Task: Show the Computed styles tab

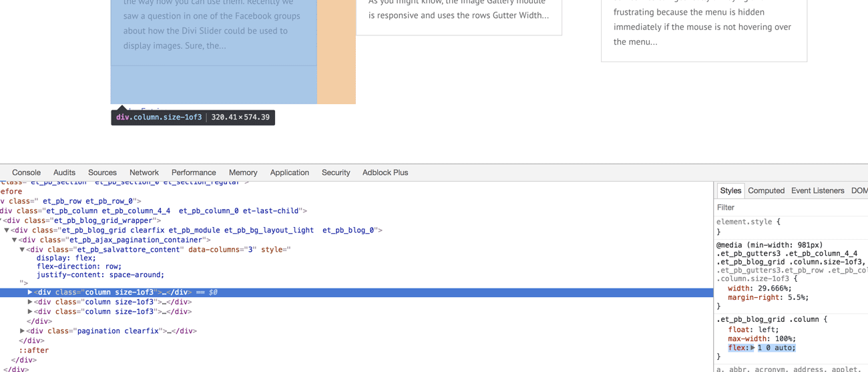Action: (x=766, y=191)
